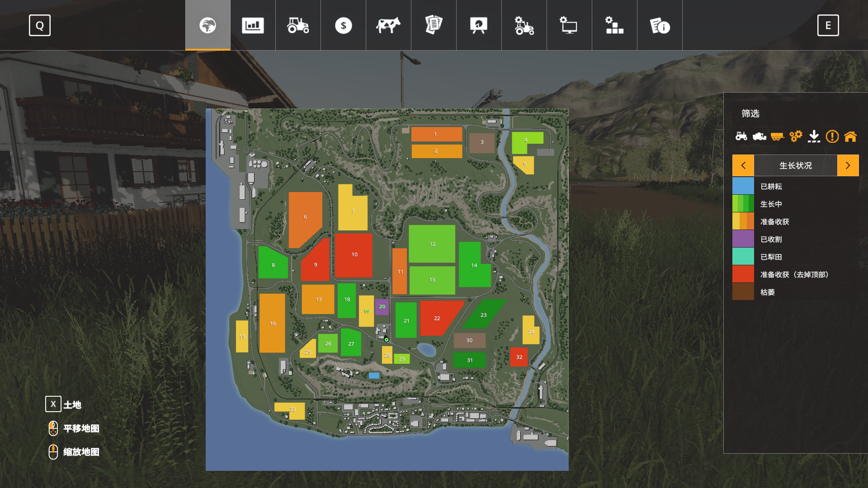Click the brown 枯萎 color swatch
868x488 pixels.
[743, 292]
